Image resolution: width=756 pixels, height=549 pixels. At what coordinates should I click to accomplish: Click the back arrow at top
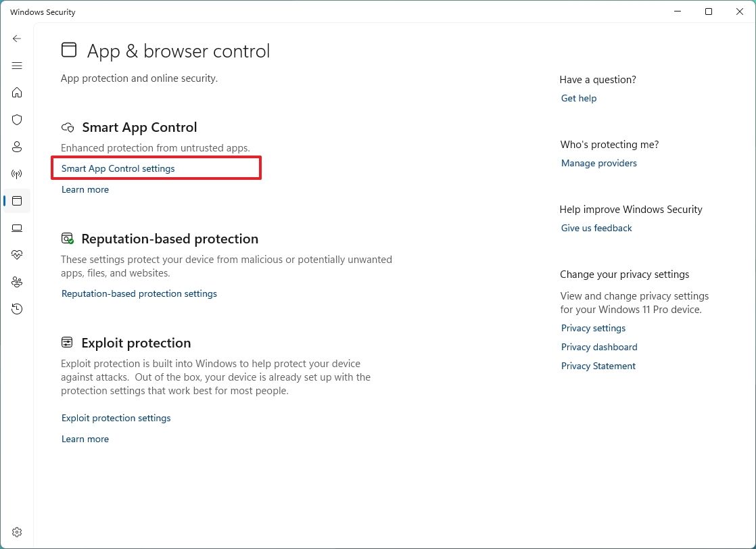pos(17,39)
